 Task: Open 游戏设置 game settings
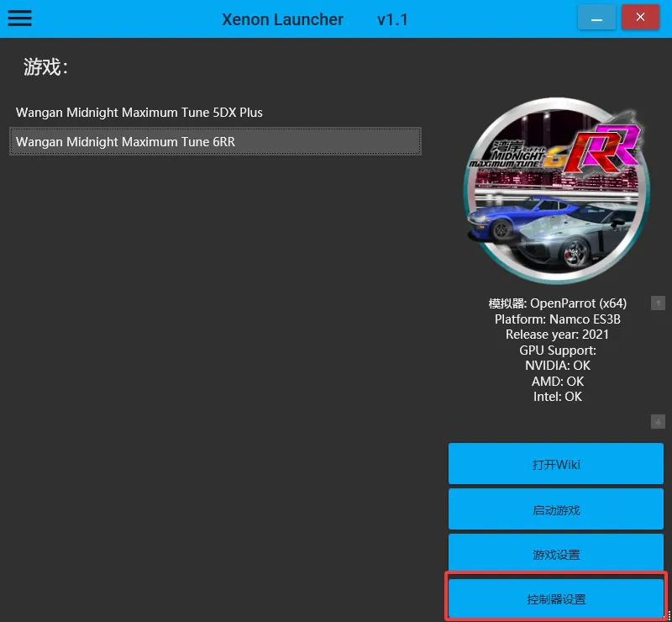556,555
